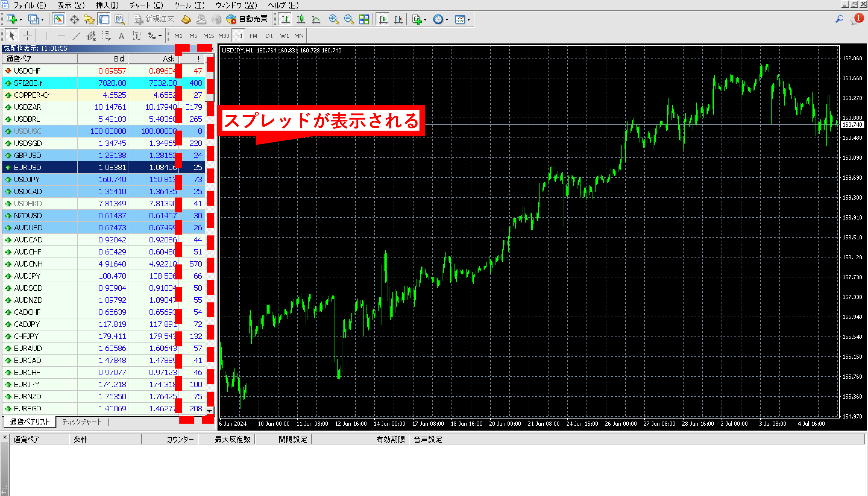Select the cursor pointer tool
Screen dimensions: 868x496
tap(12, 36)
